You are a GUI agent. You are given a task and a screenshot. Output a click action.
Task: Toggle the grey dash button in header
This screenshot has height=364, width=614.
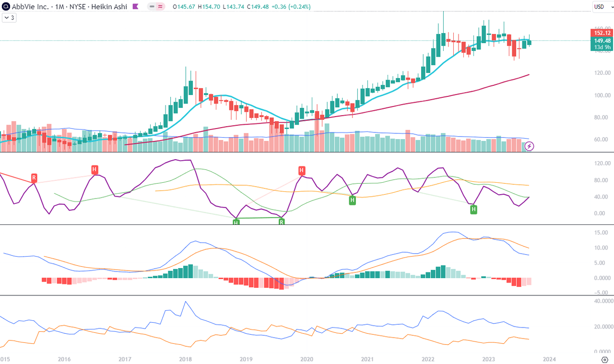tap(152, 7)
